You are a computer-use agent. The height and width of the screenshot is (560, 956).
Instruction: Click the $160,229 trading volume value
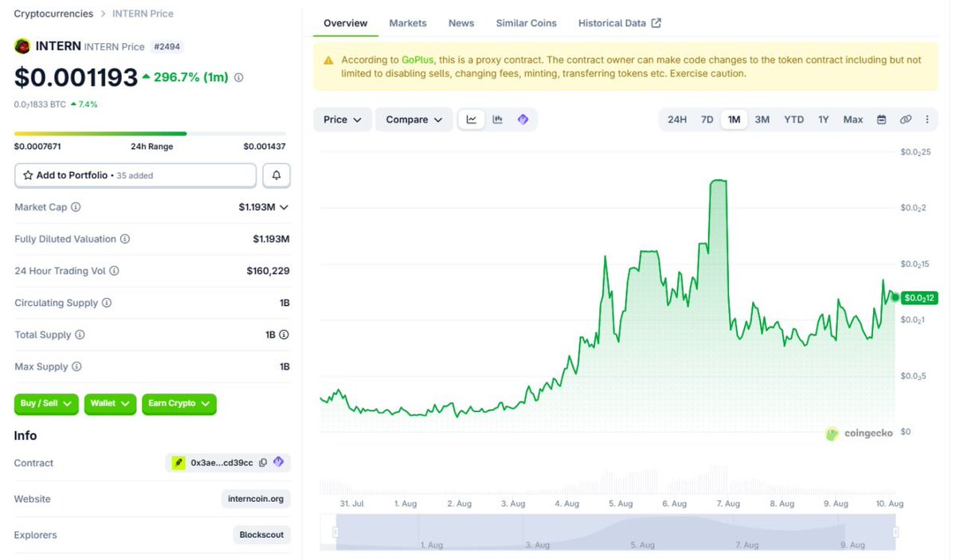(x=268, y=271)
